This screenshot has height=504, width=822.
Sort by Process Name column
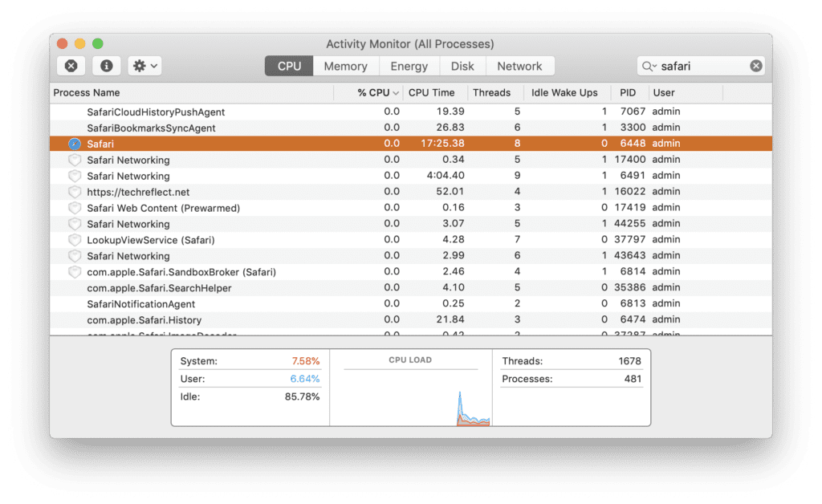point(192,93)
